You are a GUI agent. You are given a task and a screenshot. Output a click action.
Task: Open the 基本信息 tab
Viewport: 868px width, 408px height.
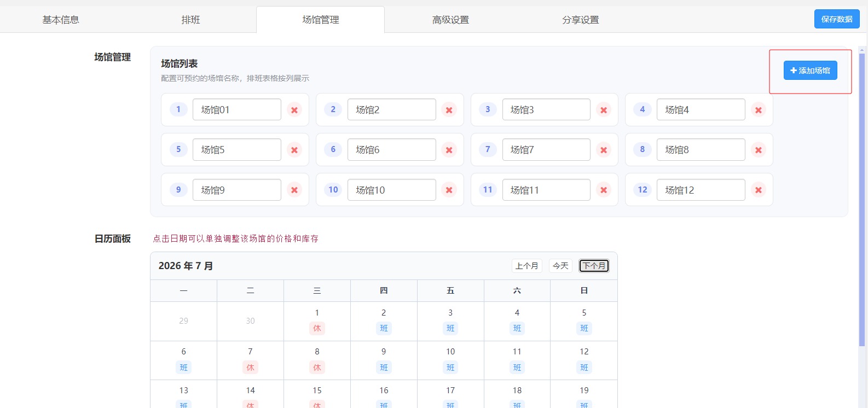pyautogui.click(x=61, y=20)
